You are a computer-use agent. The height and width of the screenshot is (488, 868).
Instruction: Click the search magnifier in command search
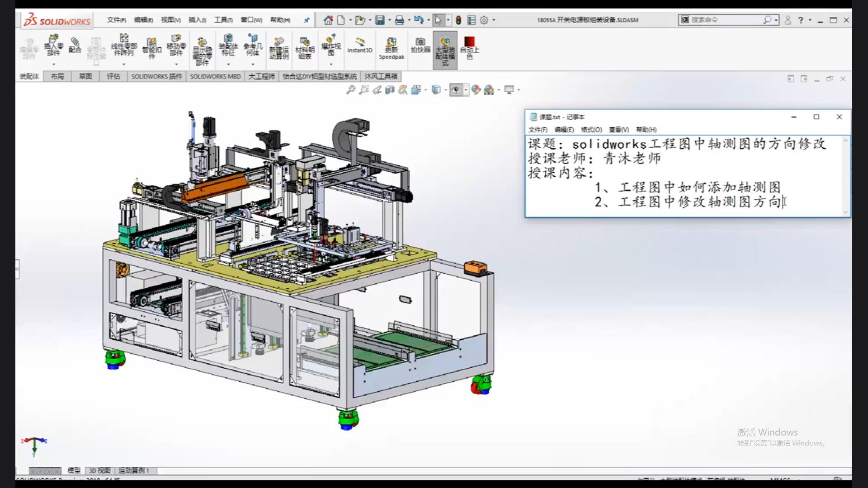tap(767, 20)
